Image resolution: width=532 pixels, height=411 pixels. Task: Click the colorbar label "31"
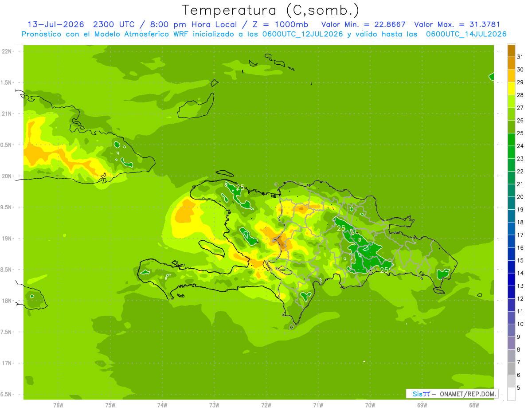pos(520,57)
